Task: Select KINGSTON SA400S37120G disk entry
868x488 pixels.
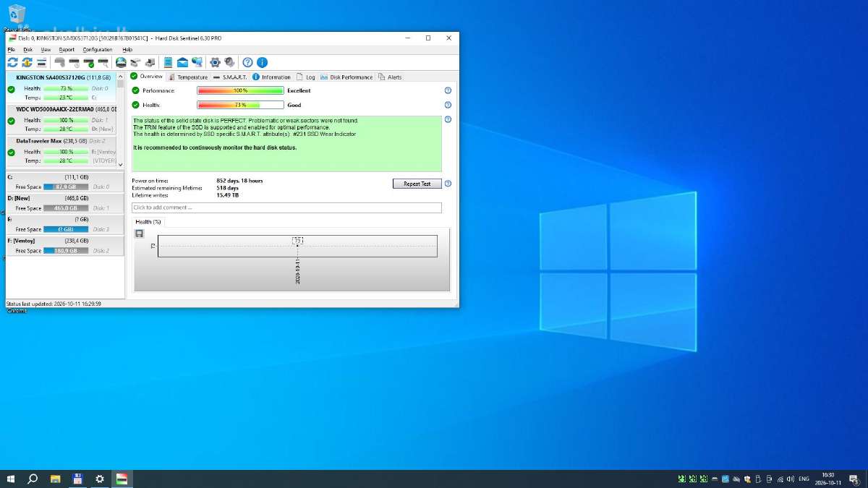Action: tap(61, 87)
